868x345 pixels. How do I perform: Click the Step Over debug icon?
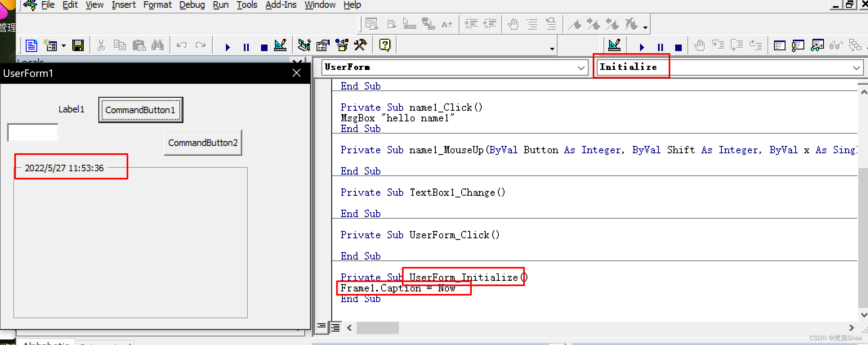(737, 45)
